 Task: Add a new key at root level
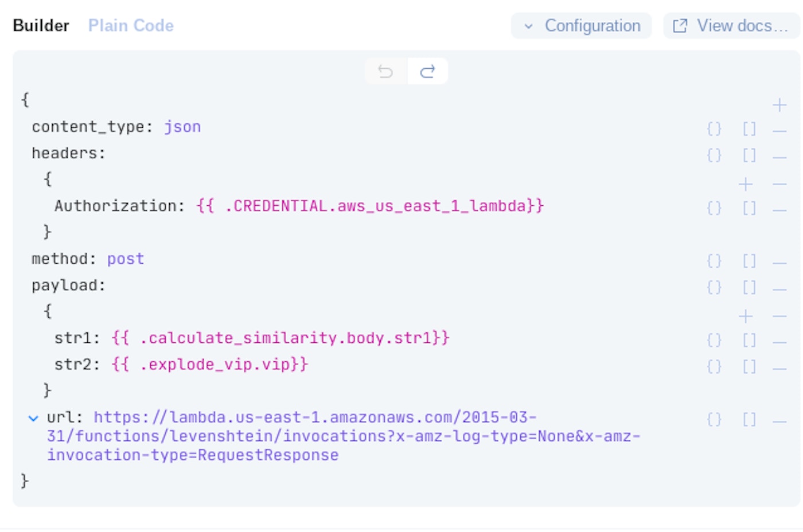click(779, 105)
